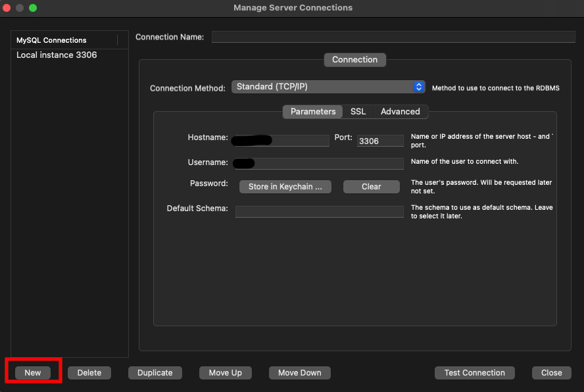Click the Move Down button

300,373
